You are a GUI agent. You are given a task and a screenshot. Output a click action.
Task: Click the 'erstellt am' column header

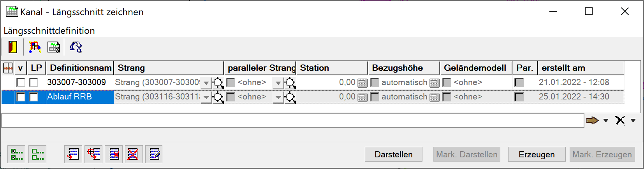point(580,68)
